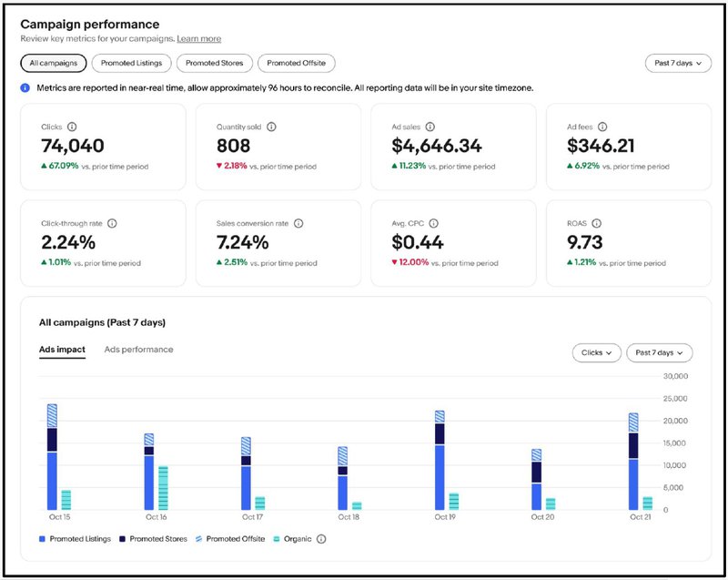
Task: Click the info icon beside Organic legend
Action: pyautogui.click(x=321, y=539)
